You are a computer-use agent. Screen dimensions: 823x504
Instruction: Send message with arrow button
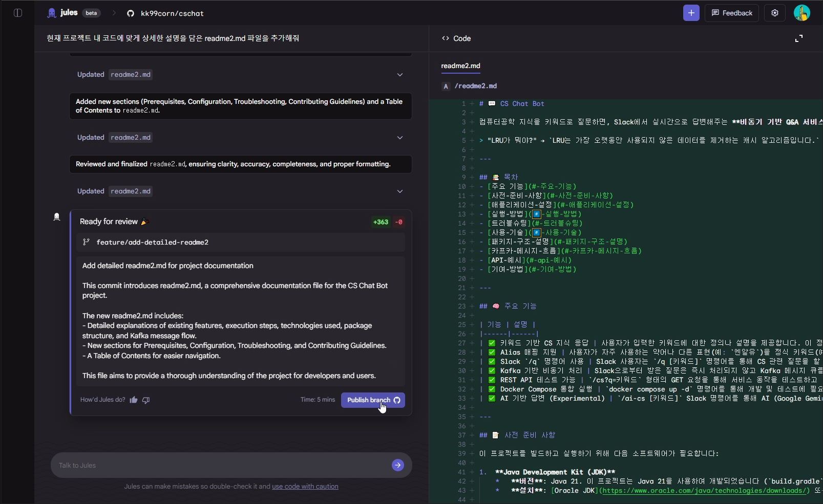click(x=398, y=465)
